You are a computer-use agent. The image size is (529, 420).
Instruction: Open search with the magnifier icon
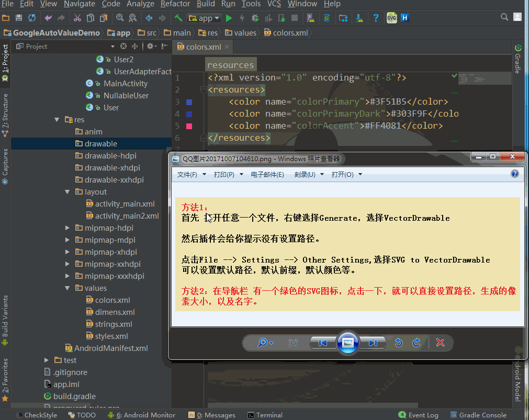pyautogui.click(x=504, y=16)
